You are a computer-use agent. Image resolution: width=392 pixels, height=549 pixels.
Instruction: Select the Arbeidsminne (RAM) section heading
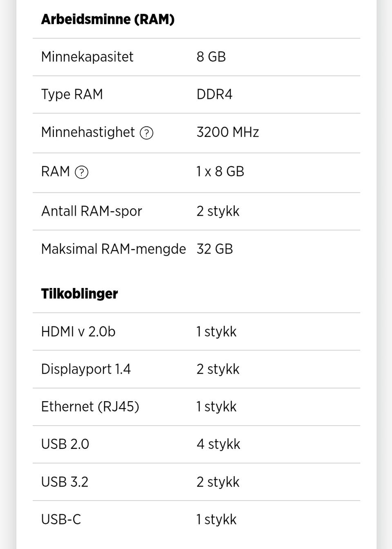pos(108,19)
